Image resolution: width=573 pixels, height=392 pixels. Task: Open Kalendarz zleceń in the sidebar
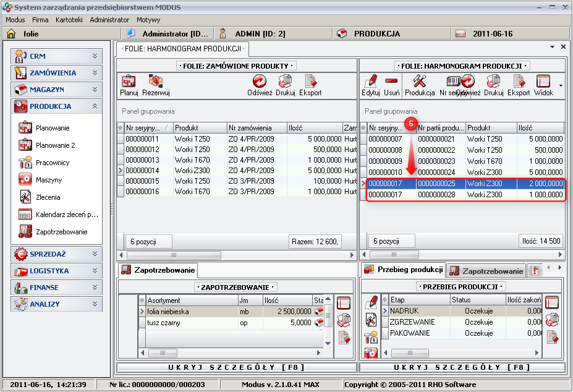(x=67, y=215)
